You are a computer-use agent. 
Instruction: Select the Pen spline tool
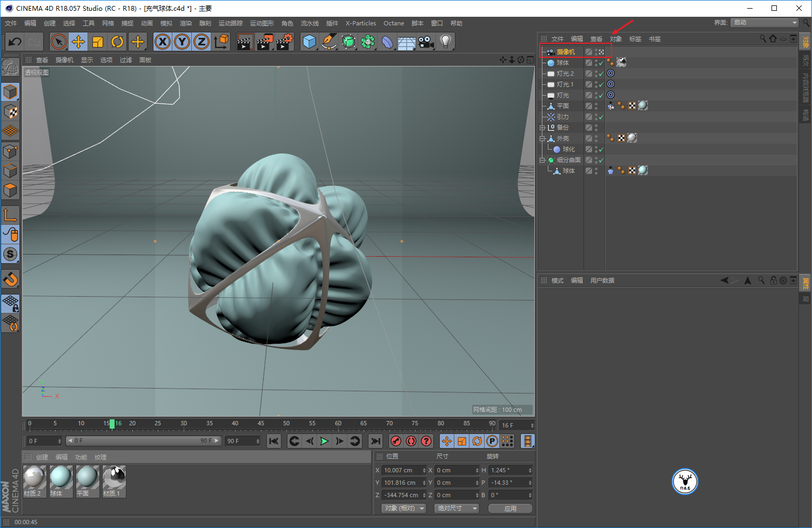click(x=329, y=42)
